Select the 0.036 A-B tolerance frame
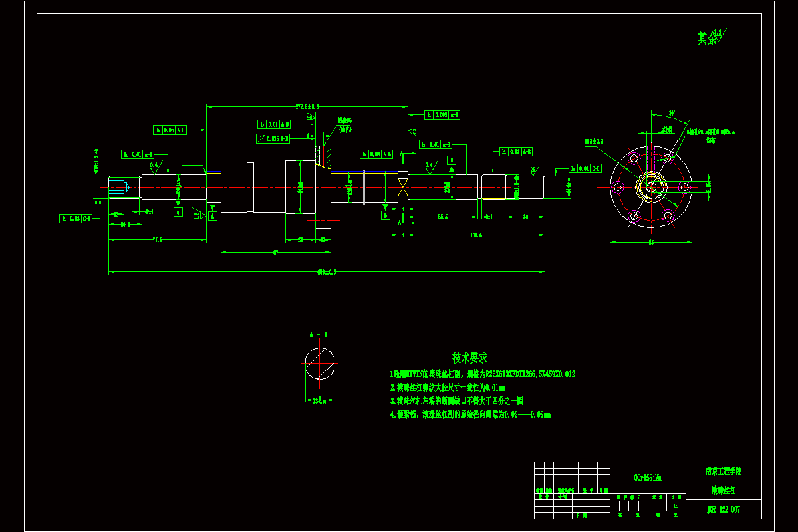 tap(273, 138)
